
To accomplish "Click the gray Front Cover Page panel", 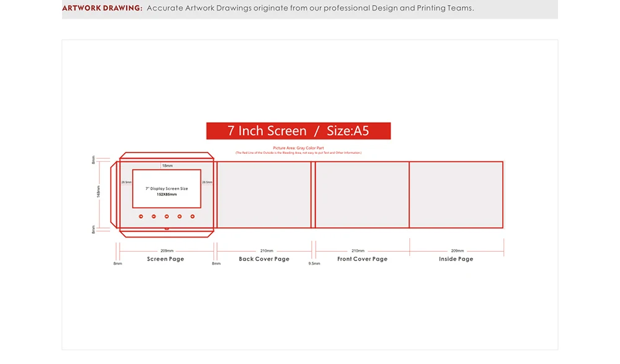I will click(x=362, y=195).
